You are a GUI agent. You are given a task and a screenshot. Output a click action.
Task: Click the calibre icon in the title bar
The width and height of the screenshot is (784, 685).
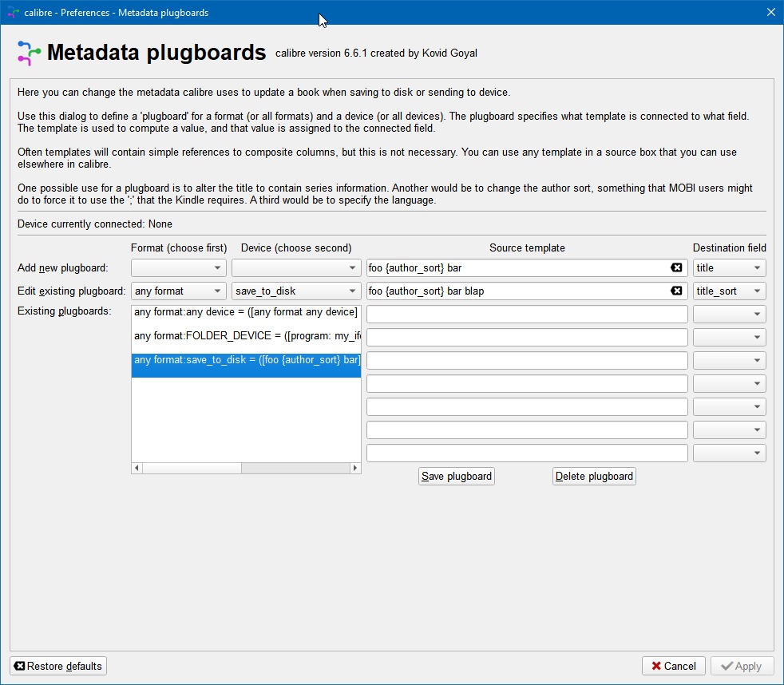[13, 12]
